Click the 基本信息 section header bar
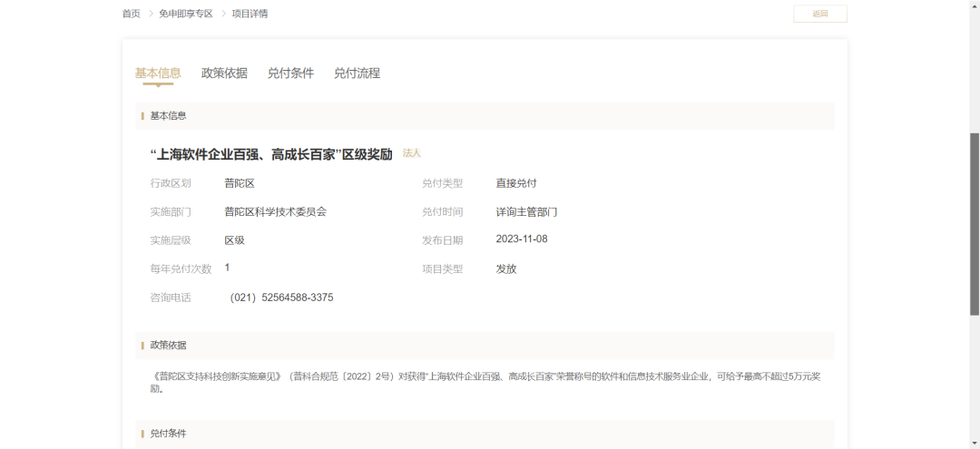 point(485,116)
